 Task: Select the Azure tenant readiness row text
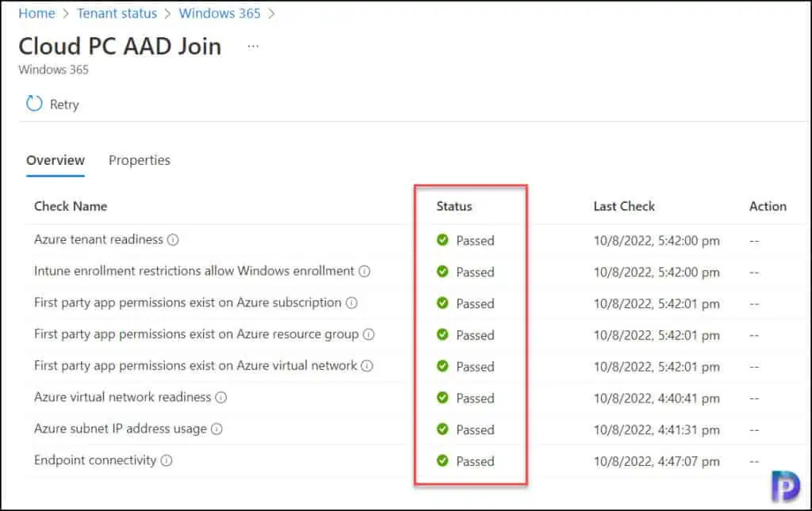(98, 239)
